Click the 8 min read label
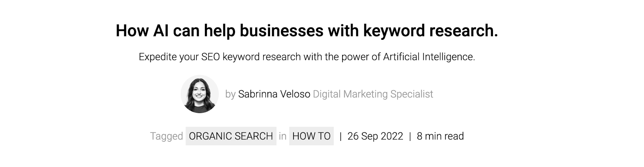Image resolution: width=644 pixels, height=167 pixels. [440, 136]
